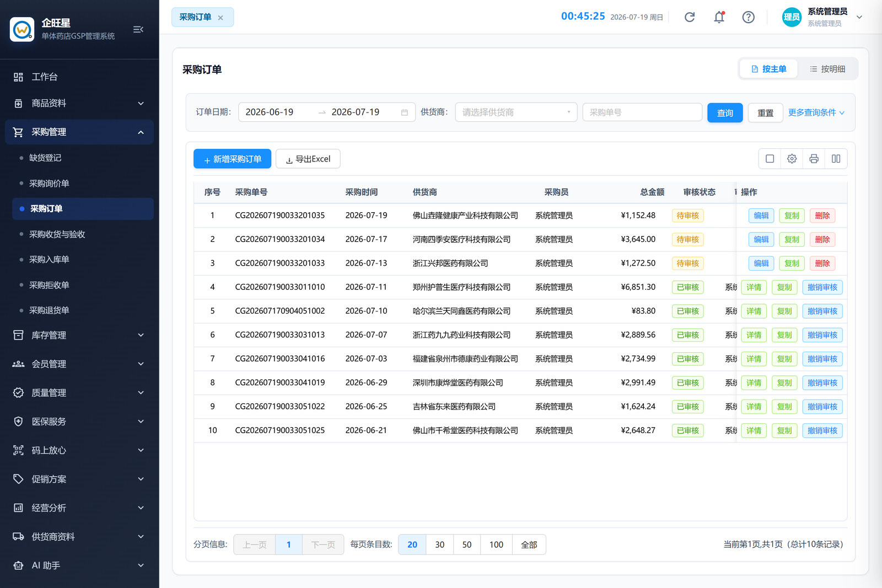The height and width of the screenshot is (588, 882).
Task: Expand 码上放心 menu
Action: tap(79, 450)
